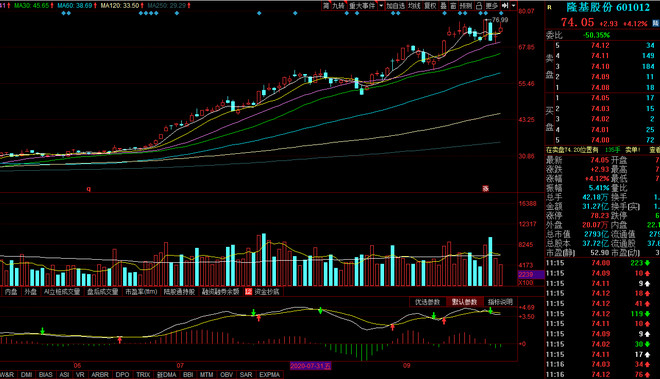The width and height of the screenshot is (660, 379).
Task: Open the 更多 more options menu
Action: [x=492, y=5]
